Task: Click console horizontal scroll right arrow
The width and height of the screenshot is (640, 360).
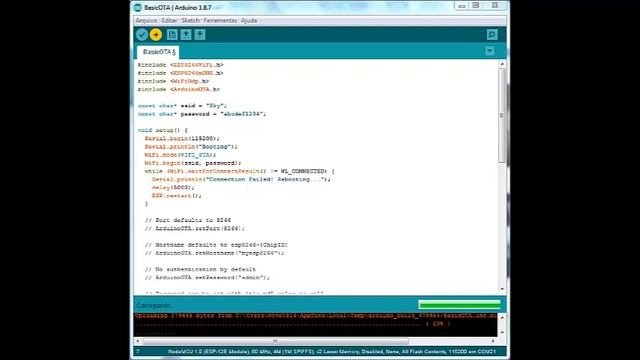Action: point(493,341)
